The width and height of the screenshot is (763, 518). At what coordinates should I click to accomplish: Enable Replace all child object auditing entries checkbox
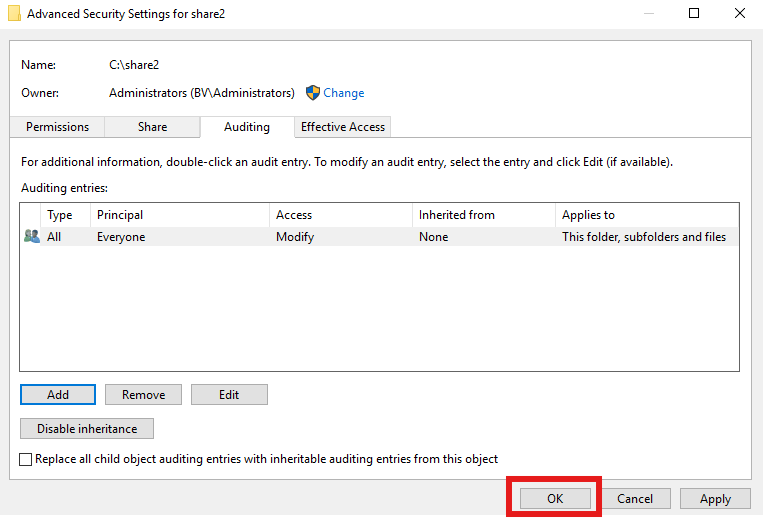pyautogui.click(x=26, y=459)
